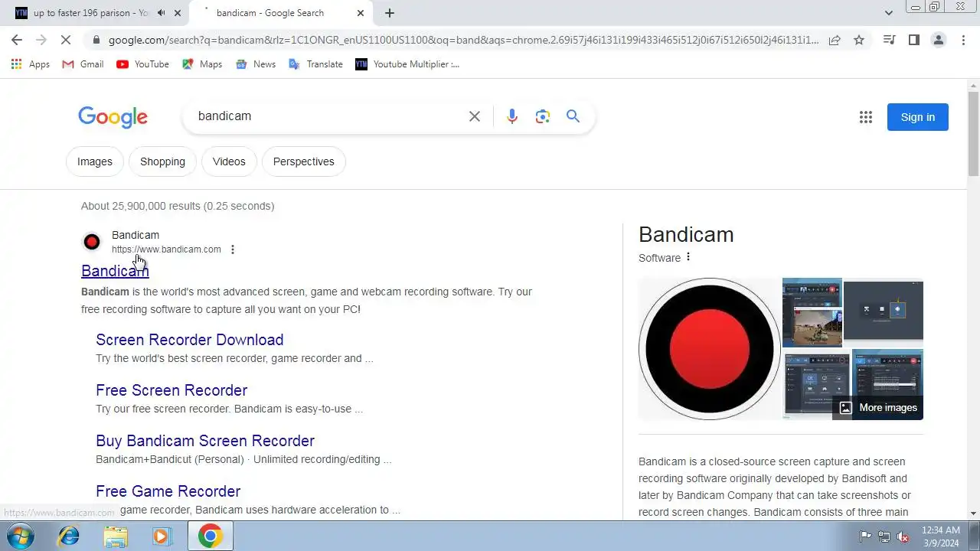Viewport: 980px width, 551px height.
Task: Click the address bar URL field
Action: (463, 40)
